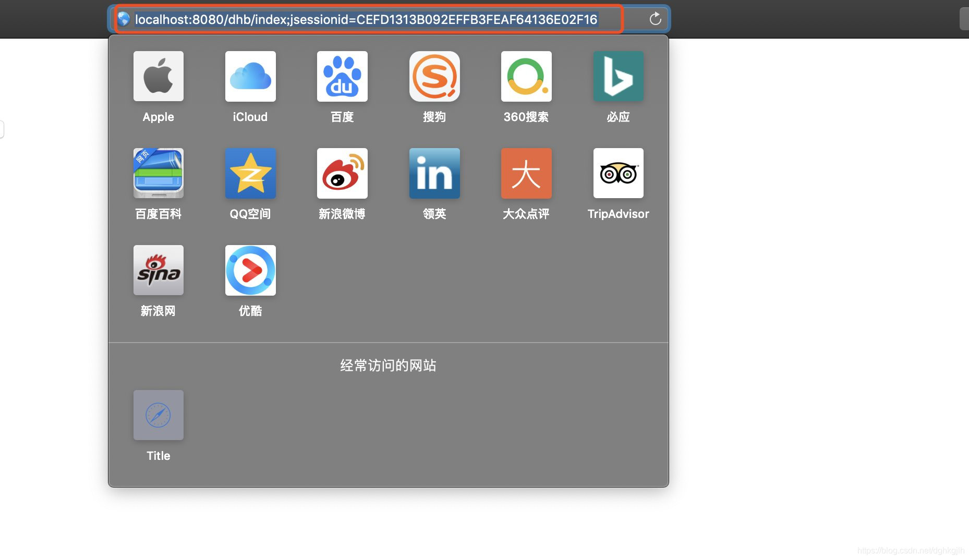Screen dimensions: 969x560
Task: Reload the page with the refresh icon
Action: (x=656, y=19)
